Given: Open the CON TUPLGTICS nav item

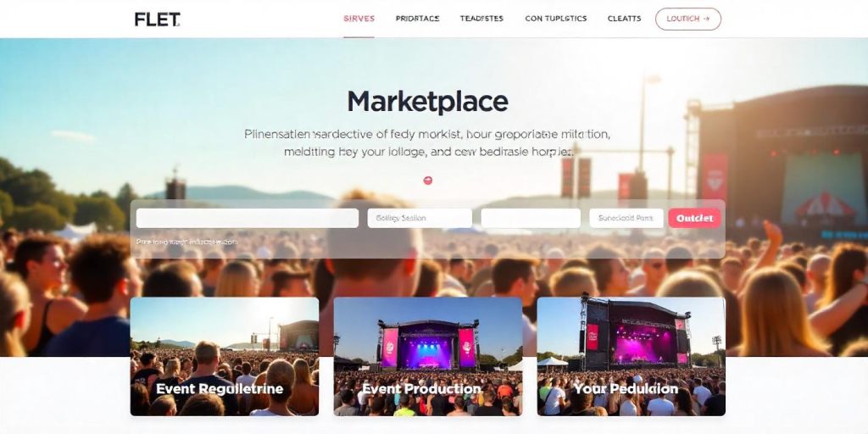Looking at the screenshot, I should click(556, 19).
